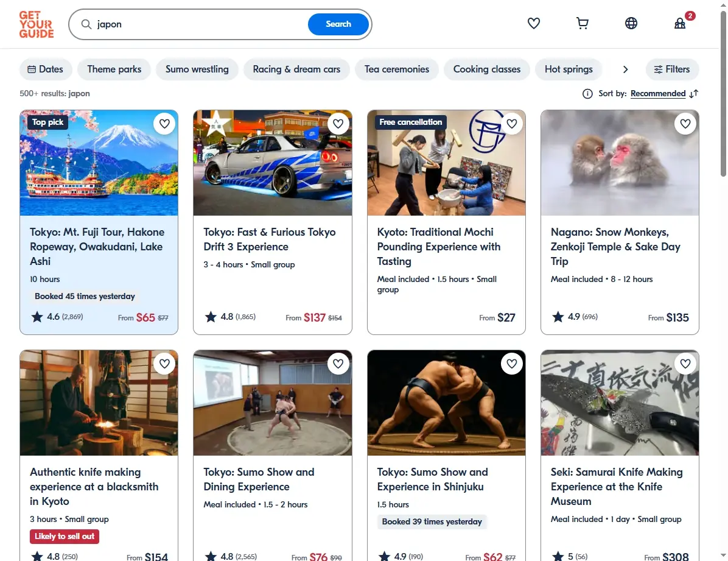The height and width of the screenshot is (561, 728).
Task: Click the From $65 price
Action: pos(143,318)
